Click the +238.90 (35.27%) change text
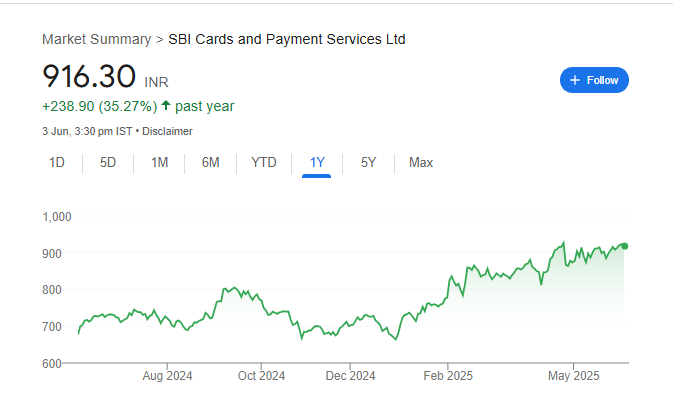 (x=100, y=106)
